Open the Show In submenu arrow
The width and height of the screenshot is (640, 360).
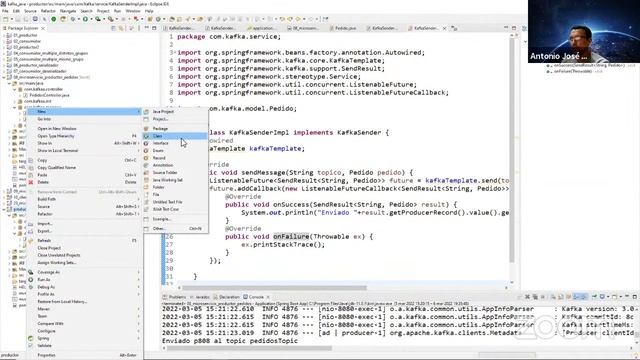coord(138,143)
